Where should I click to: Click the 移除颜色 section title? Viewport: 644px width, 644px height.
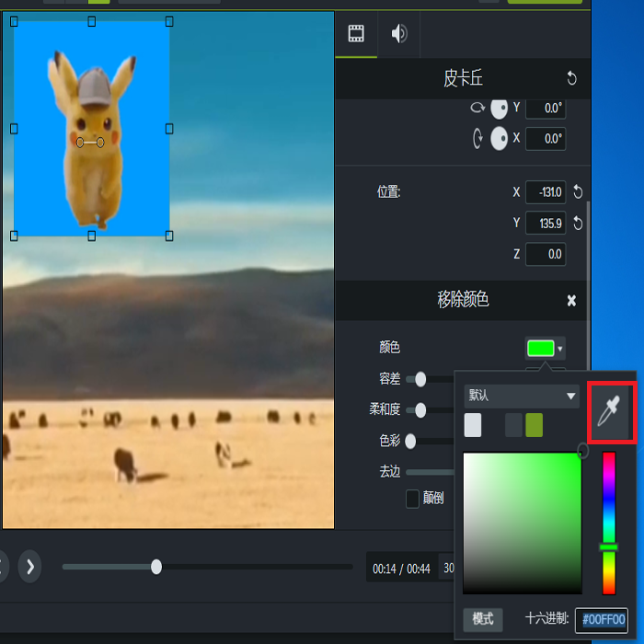pyautogui.click(x=463, y=299)
